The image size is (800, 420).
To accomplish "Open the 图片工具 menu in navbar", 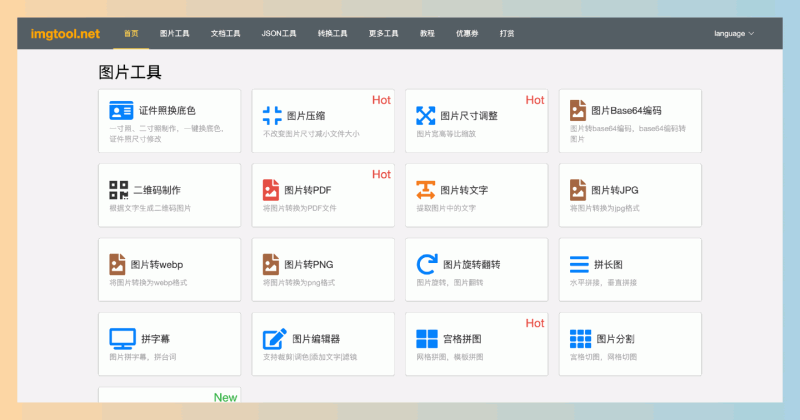I will [x=174, y=34].
